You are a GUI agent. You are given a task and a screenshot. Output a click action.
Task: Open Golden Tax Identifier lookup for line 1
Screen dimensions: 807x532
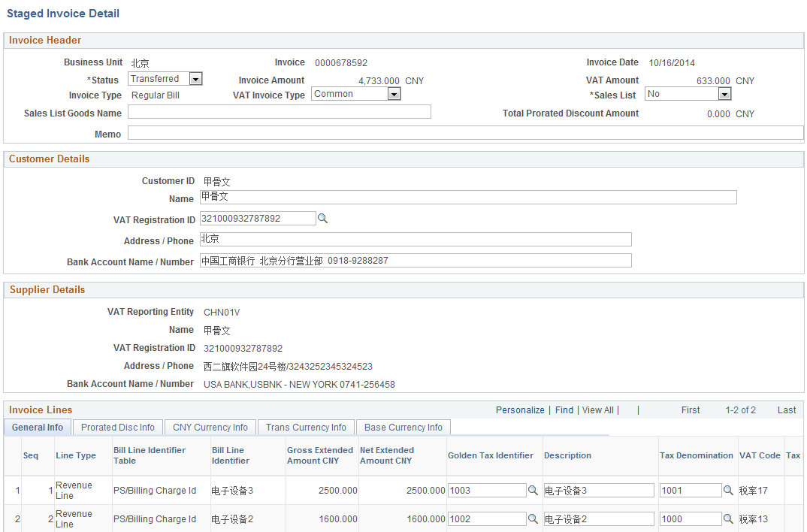pos(533,490)
